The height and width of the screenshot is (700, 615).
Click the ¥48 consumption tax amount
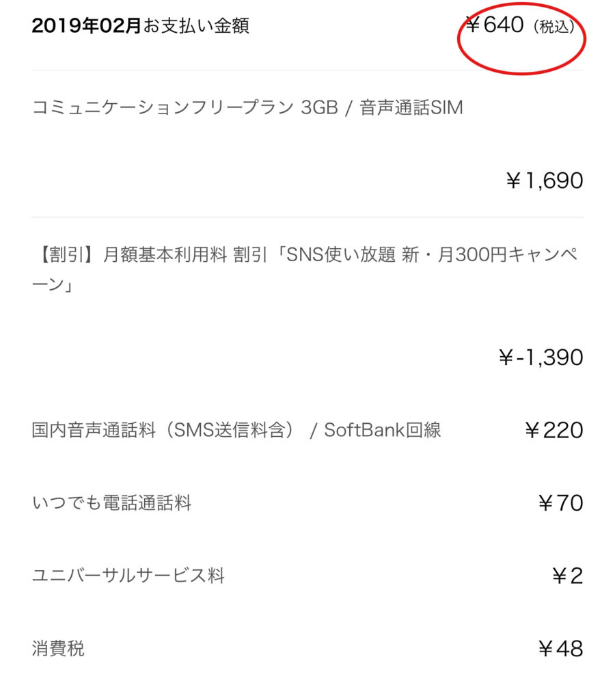click(560, 649)
